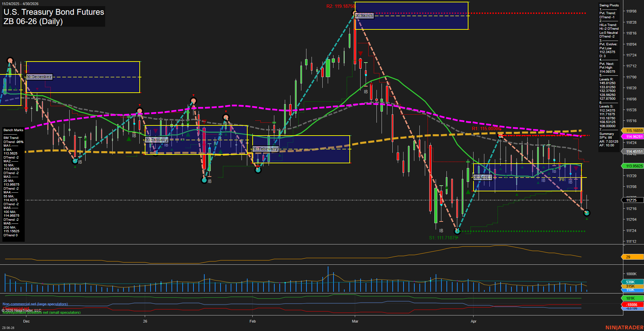Click the teal swing pivot circle near S1
The width and height of the screenshot is (644, 331).
pos(457,231)
